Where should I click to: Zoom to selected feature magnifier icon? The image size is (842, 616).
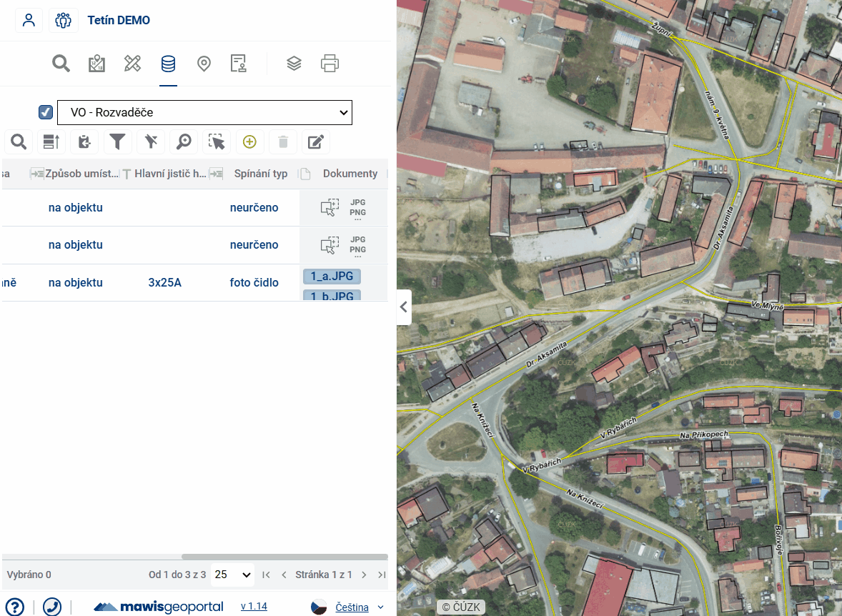pos(184,141)
